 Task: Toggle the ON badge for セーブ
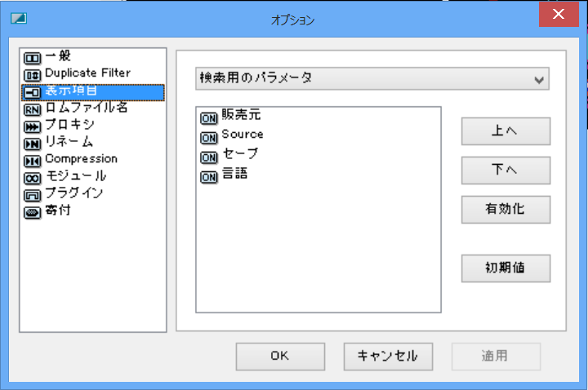(209, 157)
